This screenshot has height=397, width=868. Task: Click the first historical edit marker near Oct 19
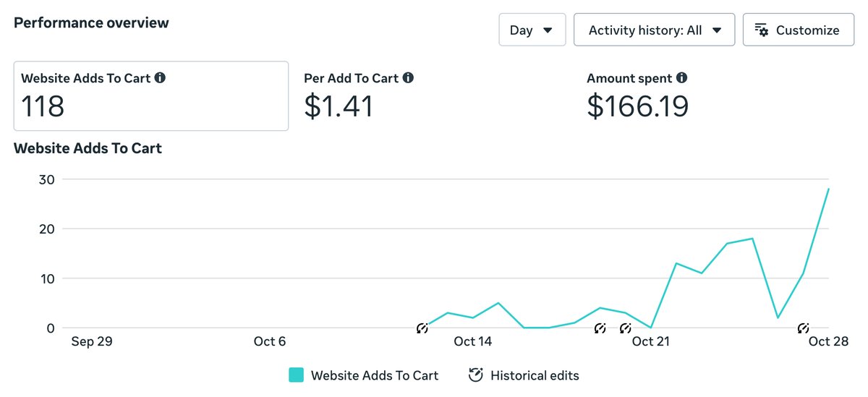tap(600, 329)
